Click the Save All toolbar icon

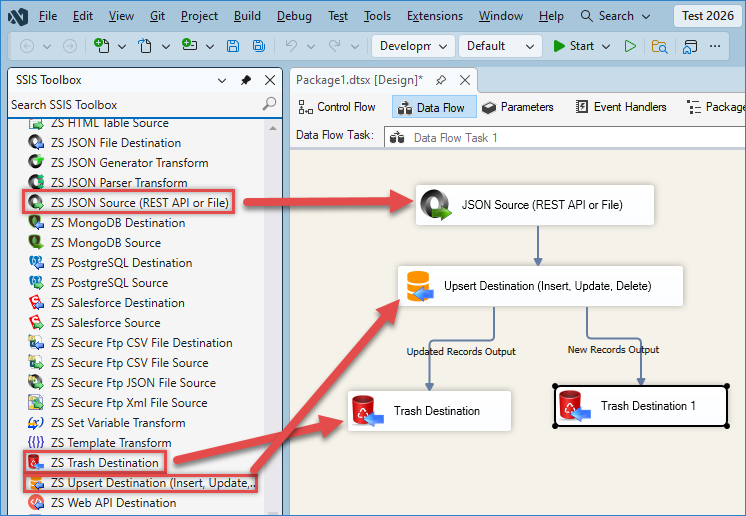click(x=259, y=46)
